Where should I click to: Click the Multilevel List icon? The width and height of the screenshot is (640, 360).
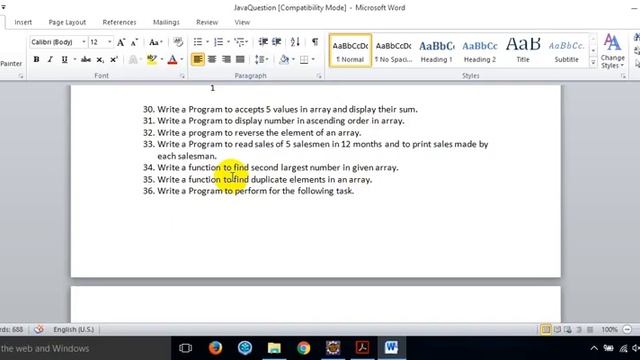240,42
